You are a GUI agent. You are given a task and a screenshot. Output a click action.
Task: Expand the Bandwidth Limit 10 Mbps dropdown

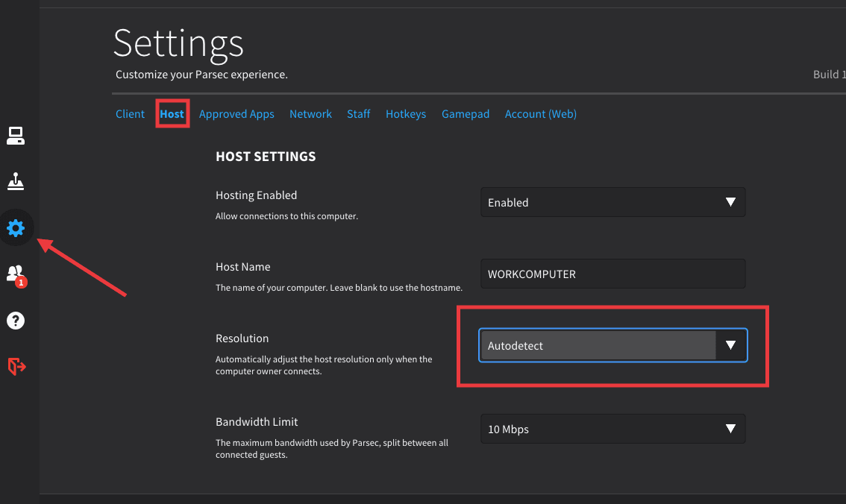[612, 429]
